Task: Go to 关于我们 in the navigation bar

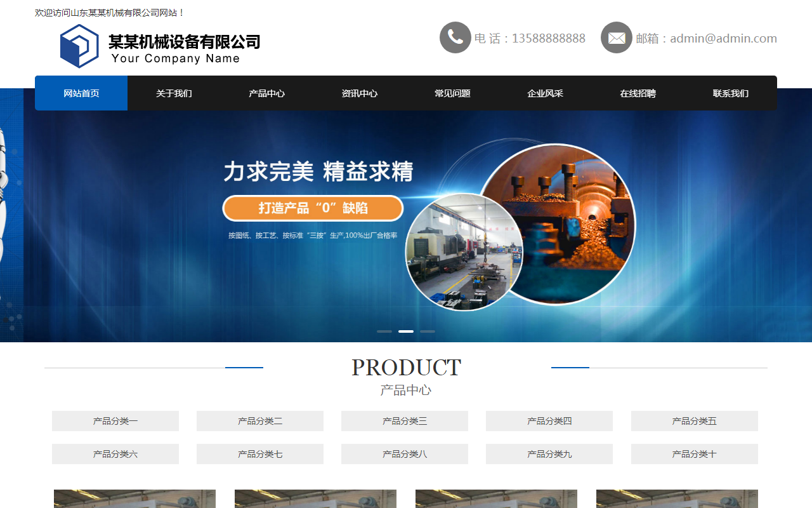Action: pos(174,93)
